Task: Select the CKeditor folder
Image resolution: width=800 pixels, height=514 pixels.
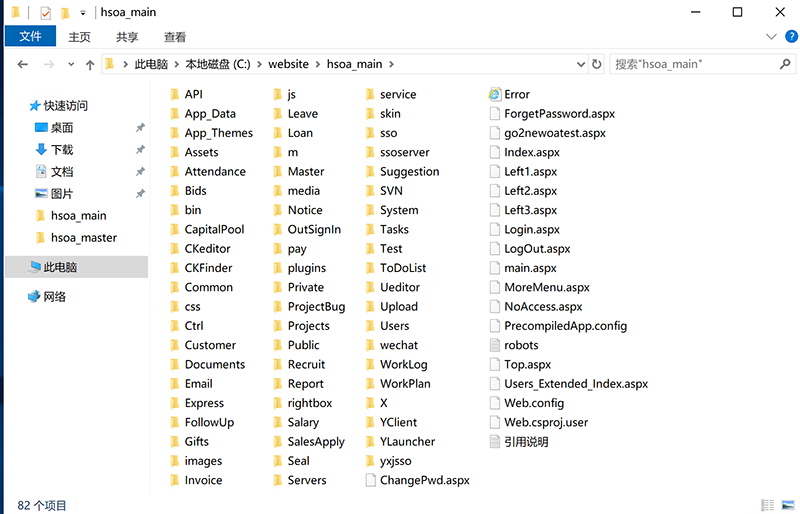Action: [201, 249]
